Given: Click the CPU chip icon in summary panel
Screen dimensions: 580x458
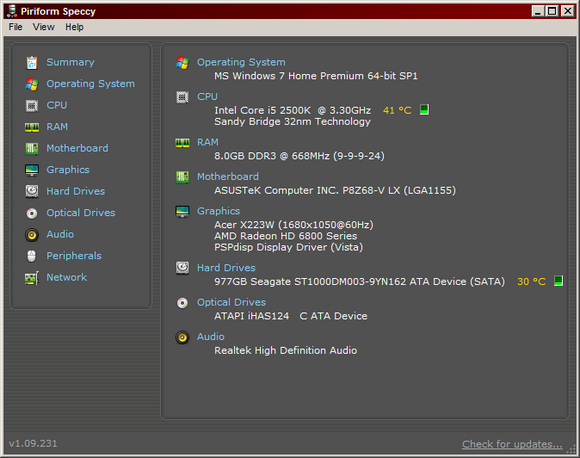Looking at the screenshot, I should pos(182,97).
